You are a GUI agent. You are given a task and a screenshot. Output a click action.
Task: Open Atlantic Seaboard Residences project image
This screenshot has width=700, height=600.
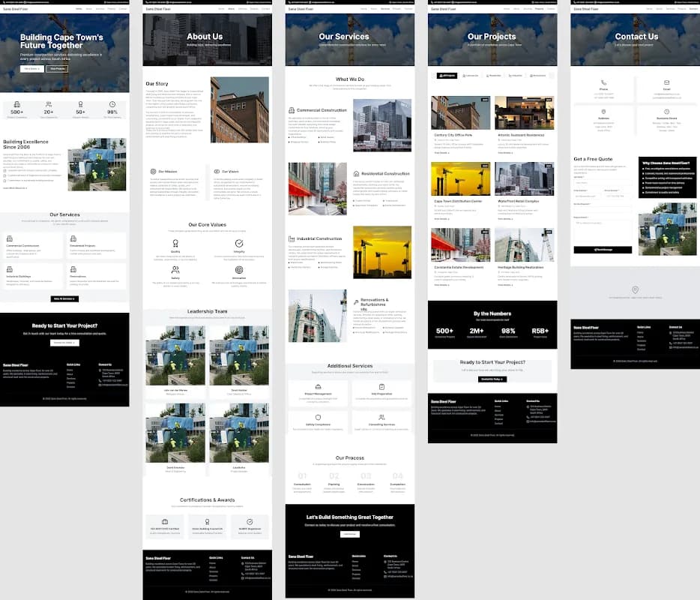point(525,113)
